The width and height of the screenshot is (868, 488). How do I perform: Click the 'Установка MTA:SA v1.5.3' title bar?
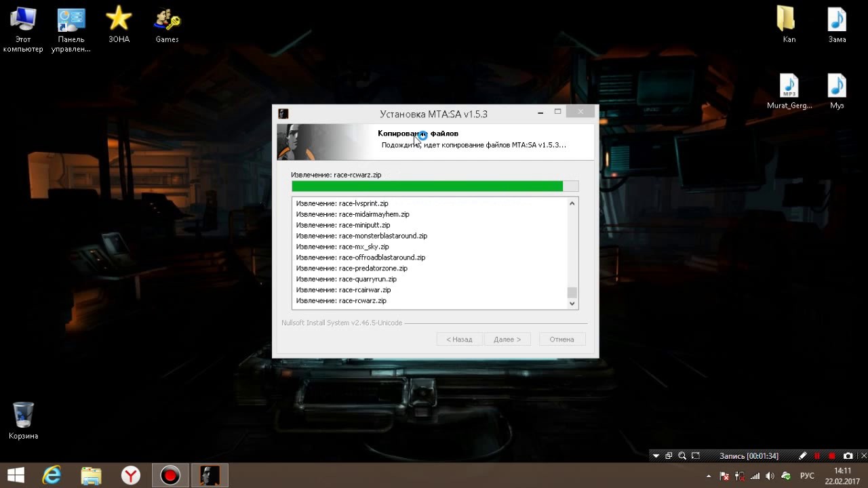pyautogui.click(x=433, y=114)
